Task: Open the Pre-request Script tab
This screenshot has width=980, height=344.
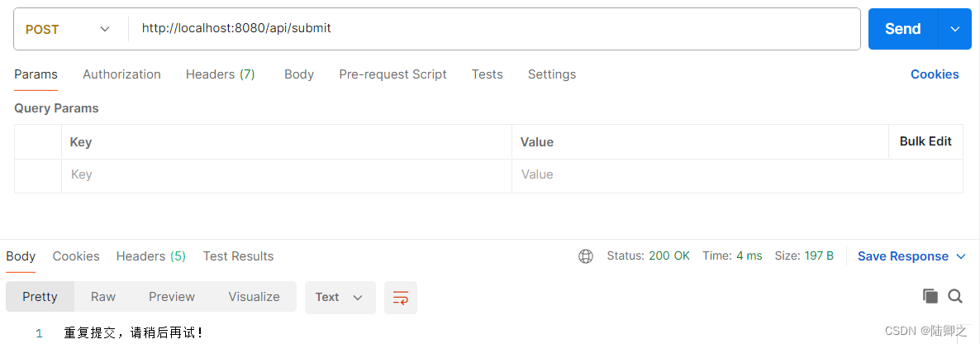Action: click(392, 74)
